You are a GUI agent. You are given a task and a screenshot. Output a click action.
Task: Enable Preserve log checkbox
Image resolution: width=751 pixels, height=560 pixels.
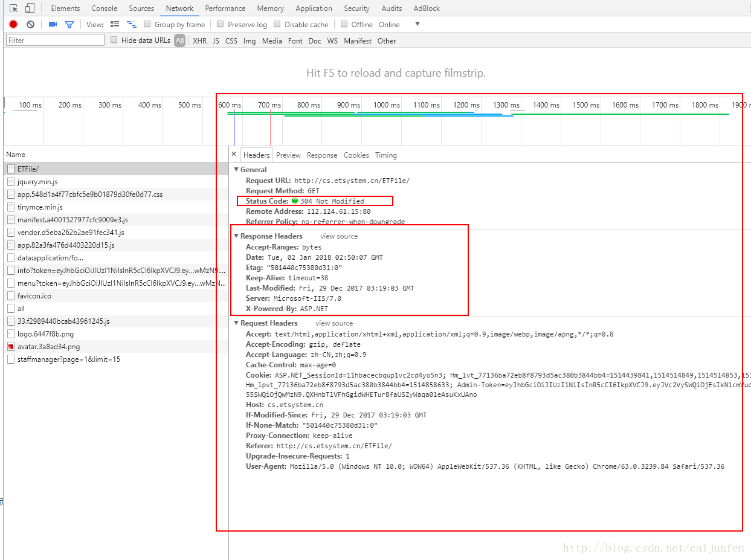point(221,24)
